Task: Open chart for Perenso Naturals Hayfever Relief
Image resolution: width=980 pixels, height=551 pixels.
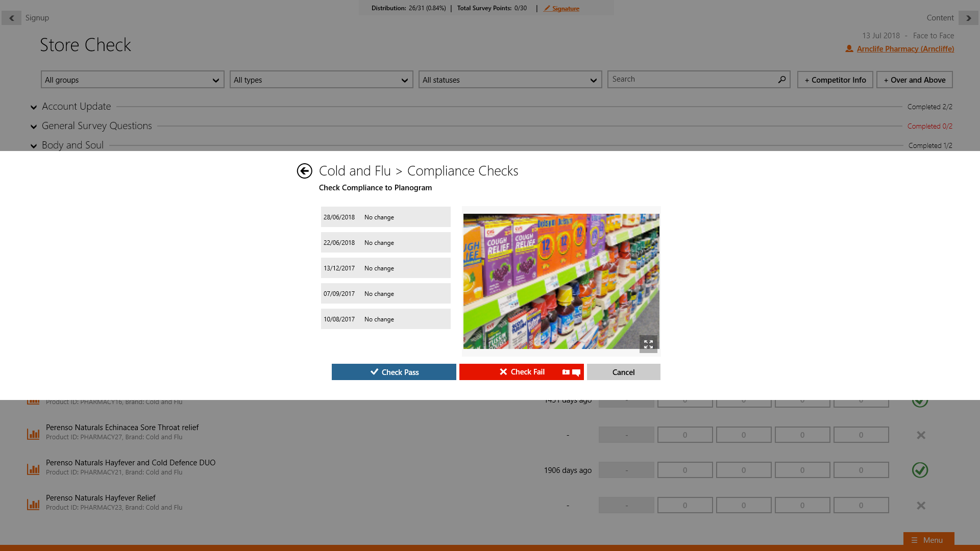Action: pos(33,505)
